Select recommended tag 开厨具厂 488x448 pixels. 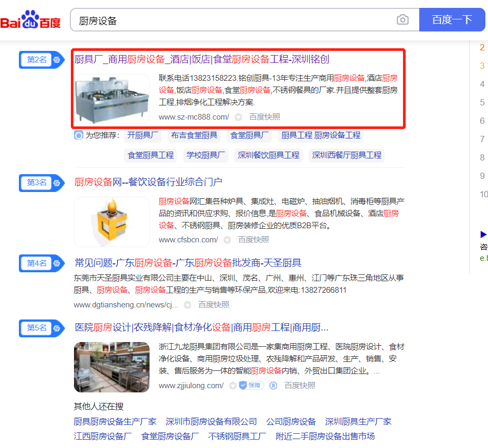click(143, 135)
